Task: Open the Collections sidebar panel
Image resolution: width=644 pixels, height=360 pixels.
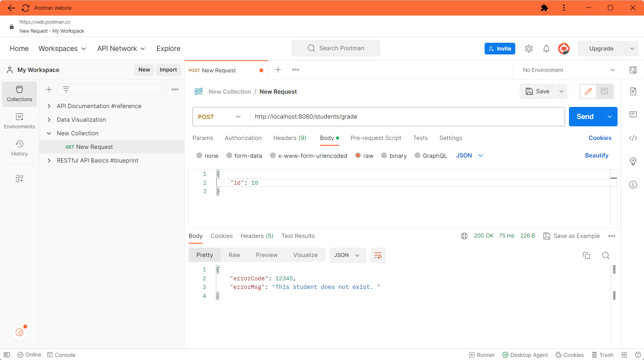Action: click(x=19, y=94)
